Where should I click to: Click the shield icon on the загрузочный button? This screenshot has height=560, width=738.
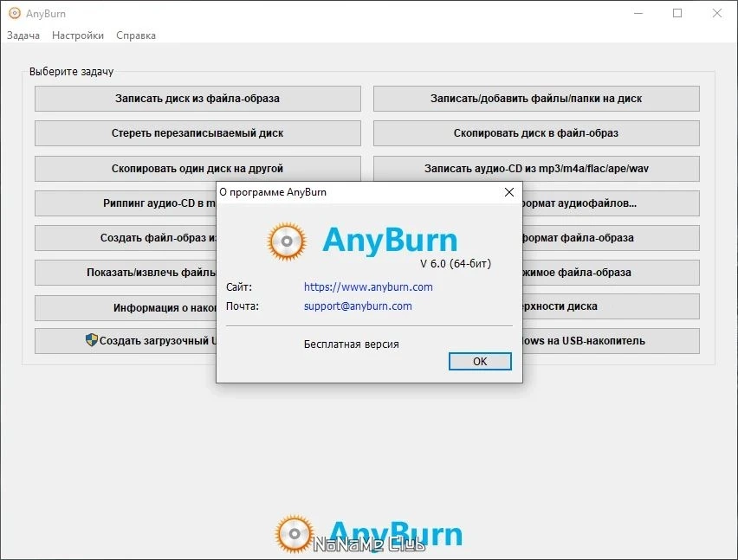pyautogui.click(x=92, y=340)
